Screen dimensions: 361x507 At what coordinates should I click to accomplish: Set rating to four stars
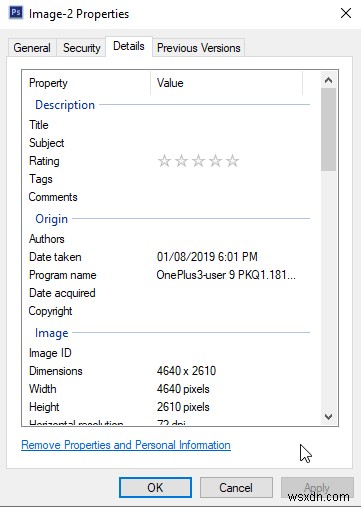coord(215,161)
